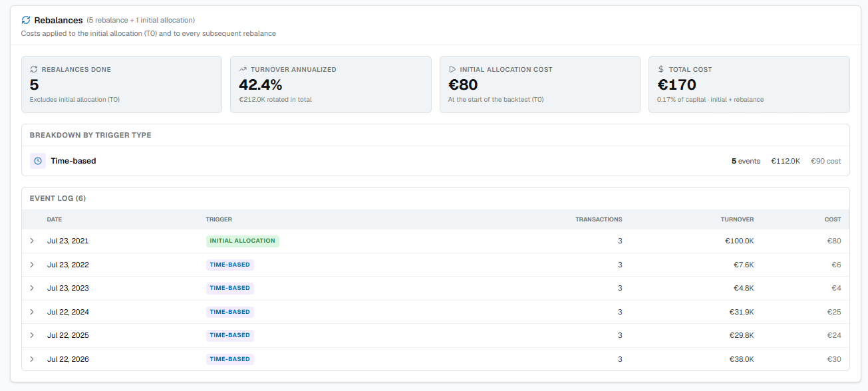Expand the Jul 22, 2025 event row
Image resolution: width=868 pixels, height=391 pixels.
click(x=32, y=335)
